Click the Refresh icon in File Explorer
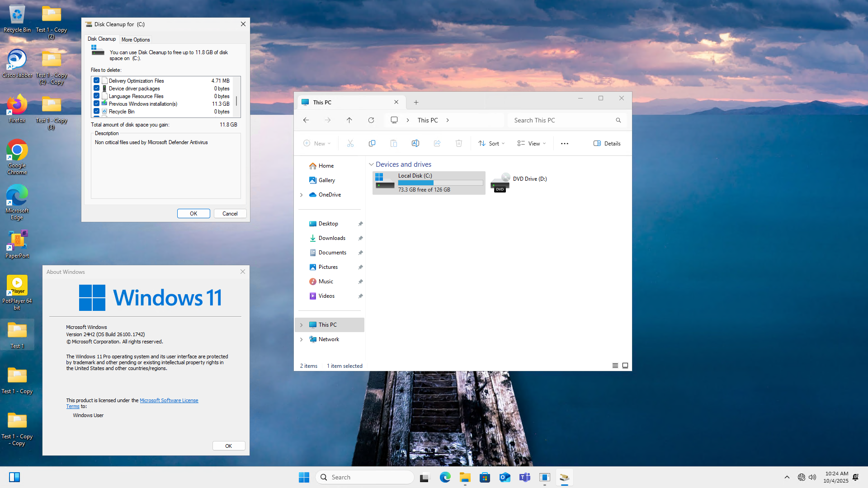The width and height of the screenshot is (868, 488). coord(371,120)
